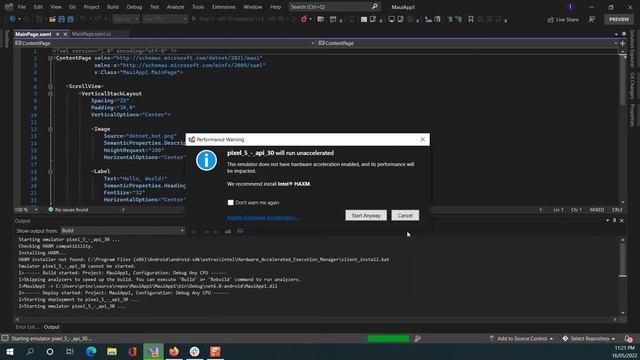Screen dimensions: 640x360
Task: Open the Extensions menu
Action: pyautogui.click(x=224, y=7)
